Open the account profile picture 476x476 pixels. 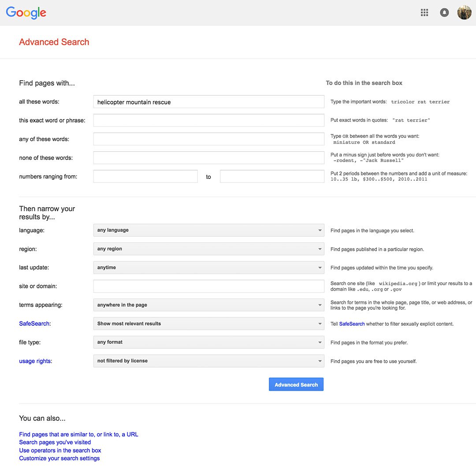[x=464, y=12]
